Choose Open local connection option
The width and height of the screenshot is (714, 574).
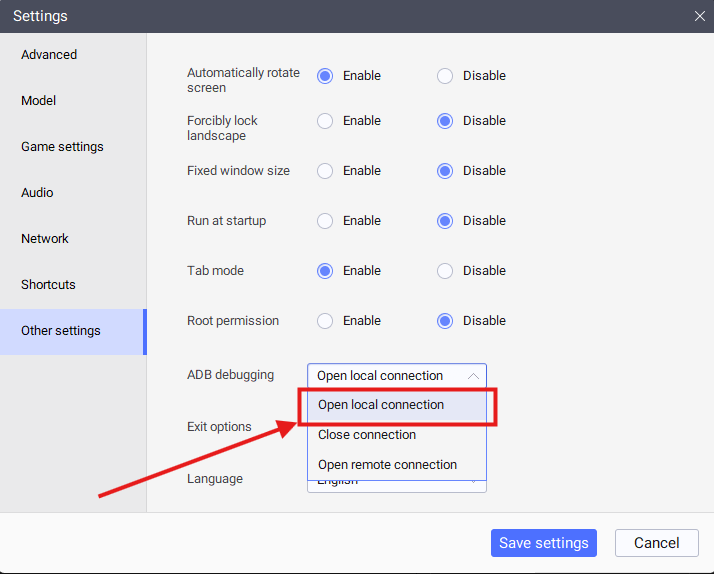coord(397,405)
